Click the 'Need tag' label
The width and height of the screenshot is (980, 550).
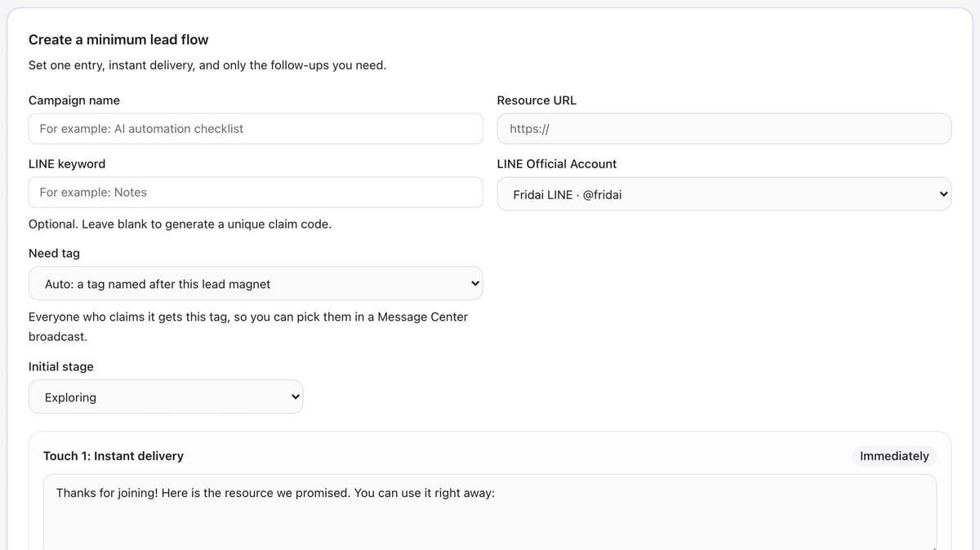(54, 253)
